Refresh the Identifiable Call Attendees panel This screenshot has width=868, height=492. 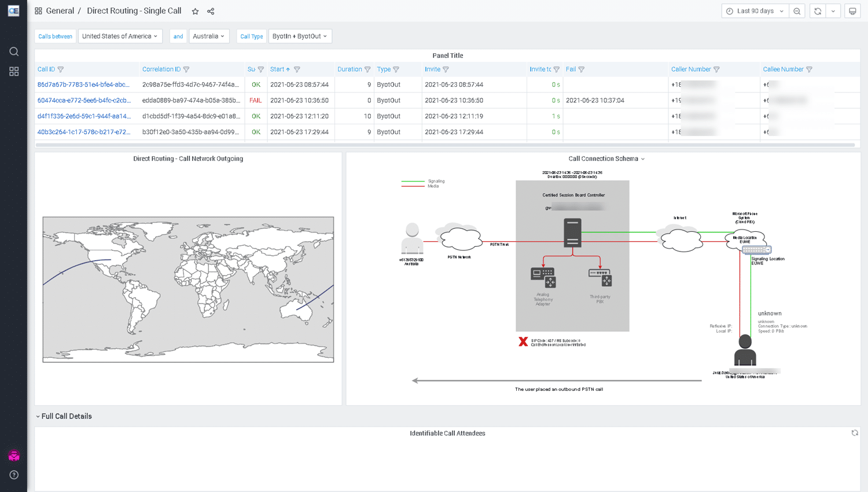pyautogui.click(x=855, y=433)
